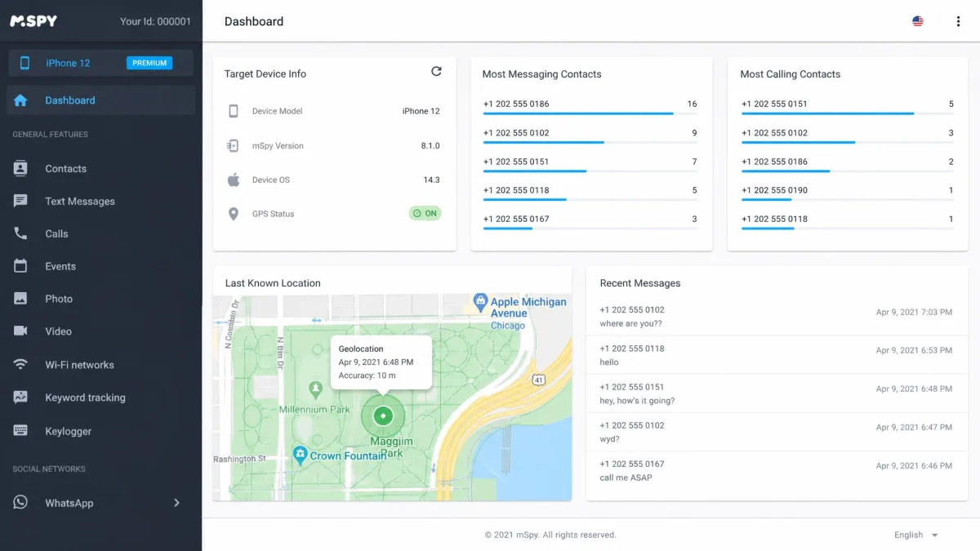Click the +1 202 555 0151 calling progress bar
The image size is (980, 551).
pos(848,113)
